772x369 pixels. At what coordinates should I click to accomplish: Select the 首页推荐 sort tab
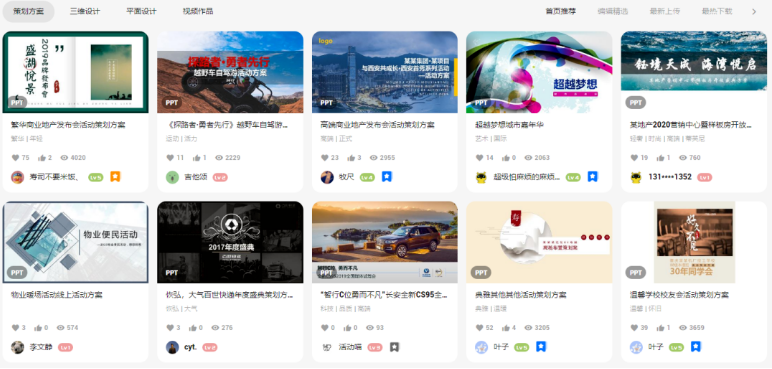coord(560,11)
